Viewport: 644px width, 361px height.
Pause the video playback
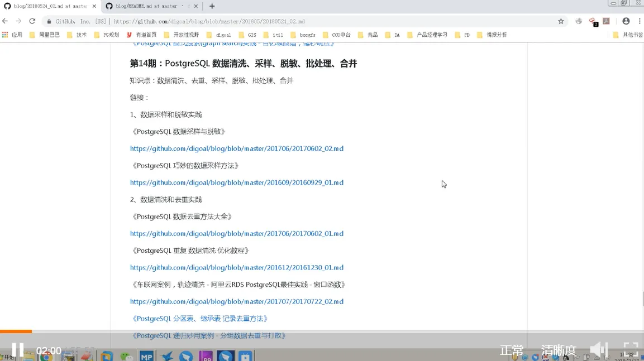pos(18,349)
